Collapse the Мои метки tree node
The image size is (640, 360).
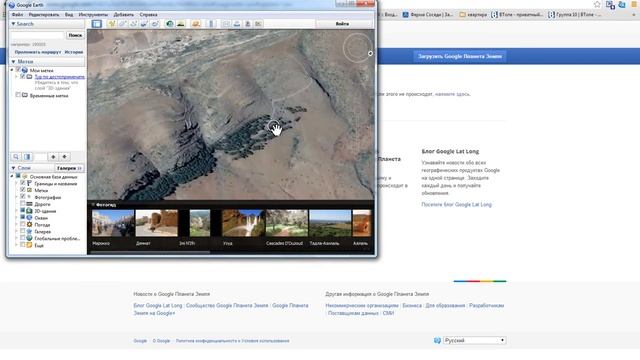[x=12, y=70]
